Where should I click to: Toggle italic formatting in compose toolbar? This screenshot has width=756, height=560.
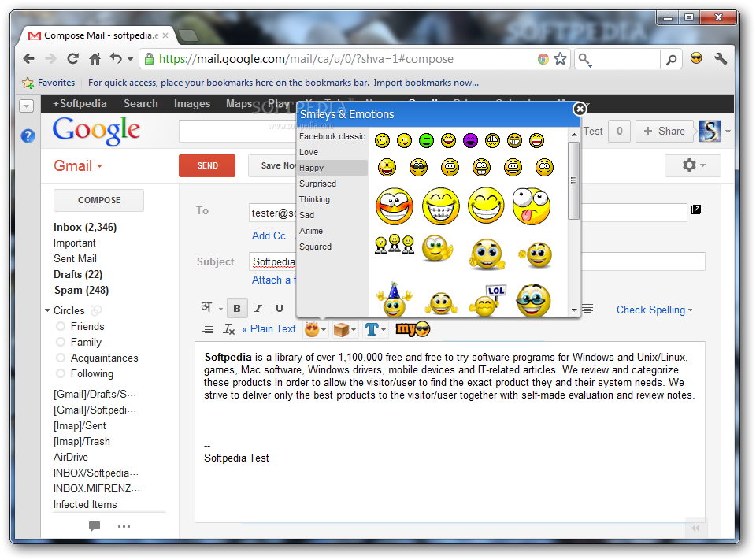pos(258,308)
